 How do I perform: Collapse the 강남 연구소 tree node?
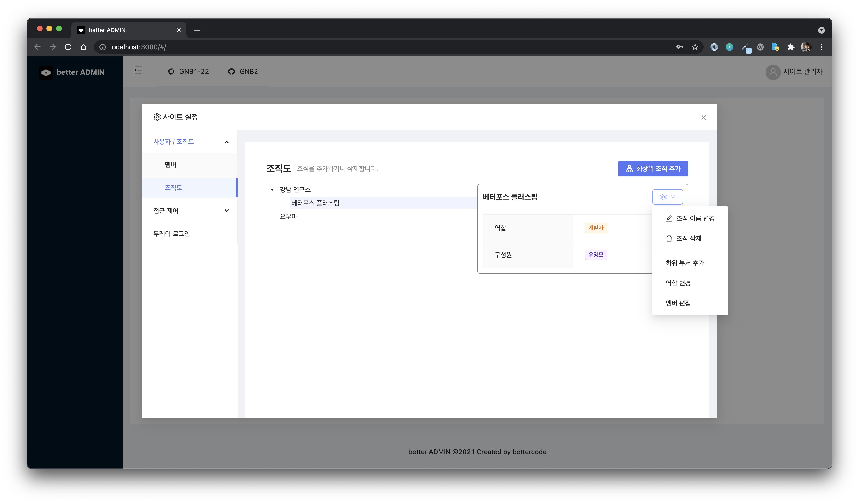[x=272, y=189]
